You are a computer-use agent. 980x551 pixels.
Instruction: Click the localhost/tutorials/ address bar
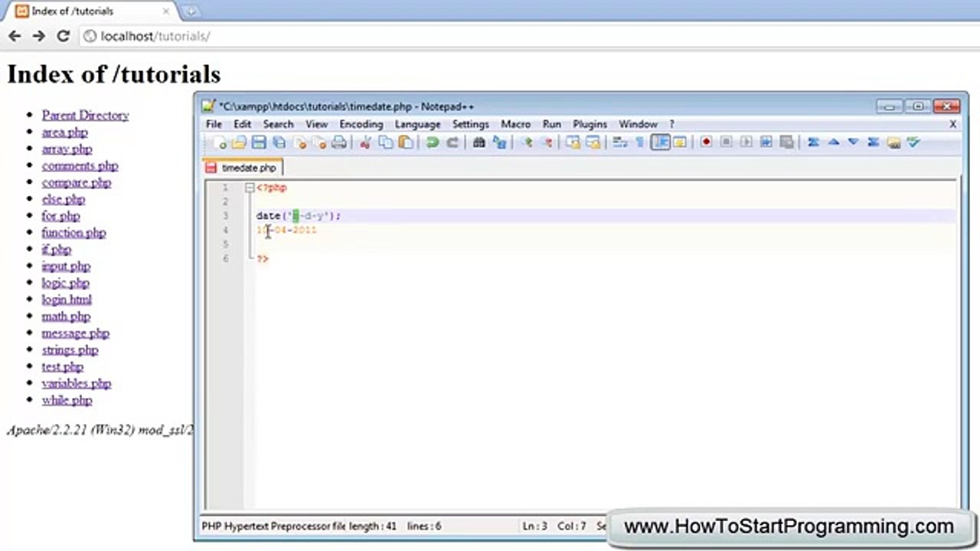528,36
